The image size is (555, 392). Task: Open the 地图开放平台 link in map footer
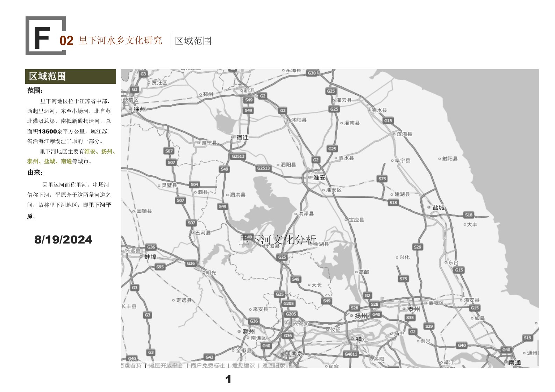(x=166, y=365)
